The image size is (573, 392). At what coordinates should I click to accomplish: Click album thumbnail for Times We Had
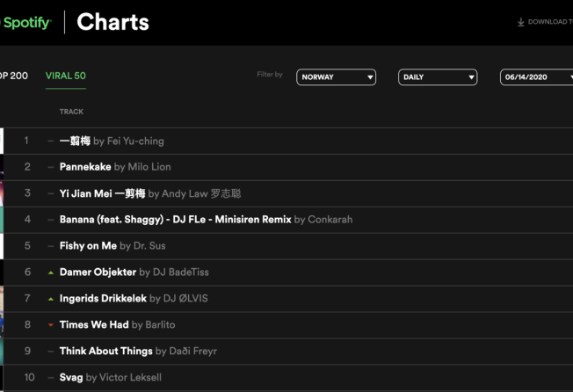pyautogui.click(x=2, y=325)
